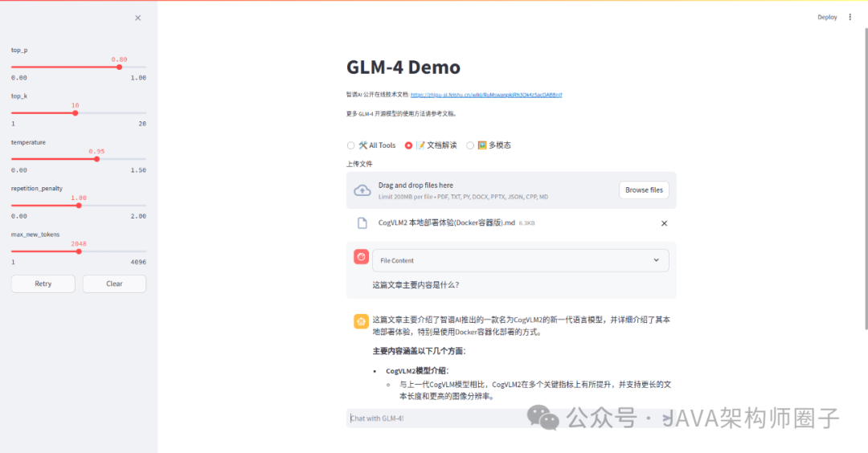Viewport: 868px width, 453px height.
Task: Click the Deploy button
Action: click(x=827, y=17)
